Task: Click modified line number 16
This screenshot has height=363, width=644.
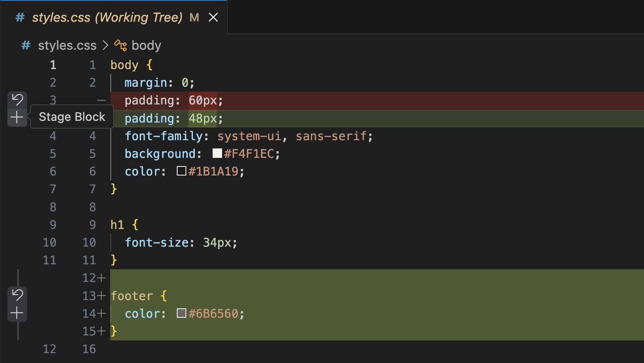Action: click(89, 349)
